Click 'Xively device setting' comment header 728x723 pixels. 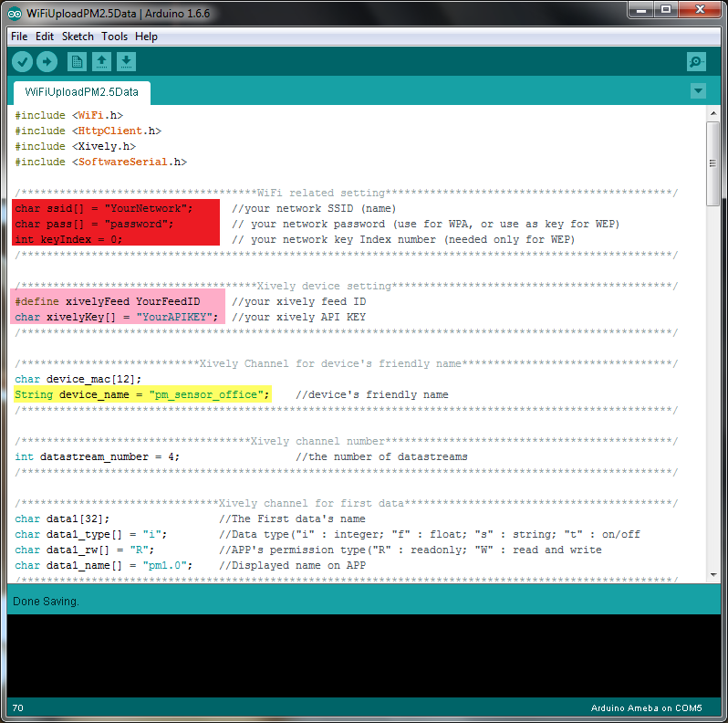click(x=324, y=286)
